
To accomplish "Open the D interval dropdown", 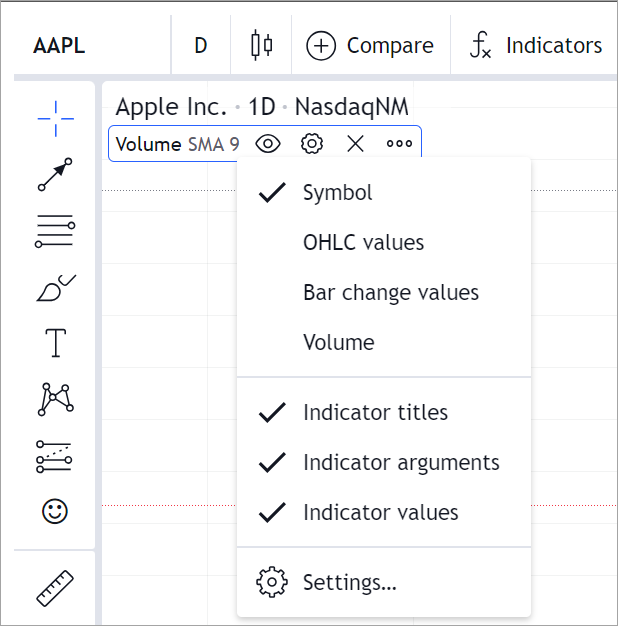I will click(201, 45).
